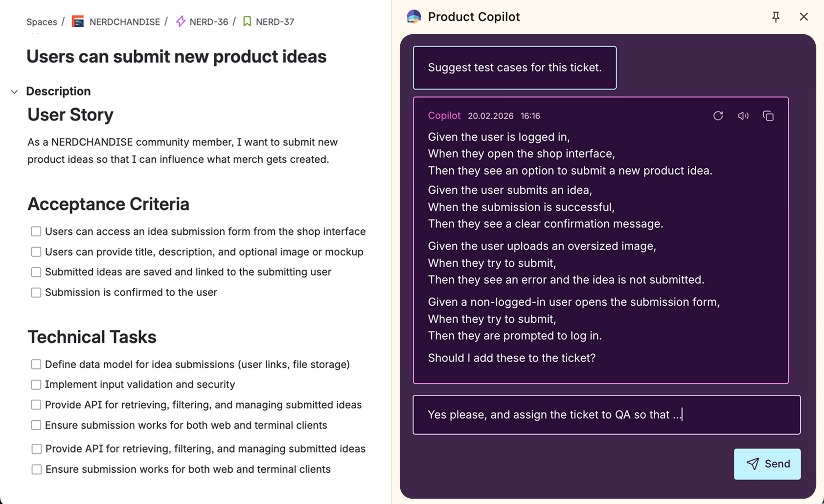The height and width of the screenshot is (504, 824).
Task: Tick 'Submission is confirmed to the user'
Action: click(x=36, y=293)
